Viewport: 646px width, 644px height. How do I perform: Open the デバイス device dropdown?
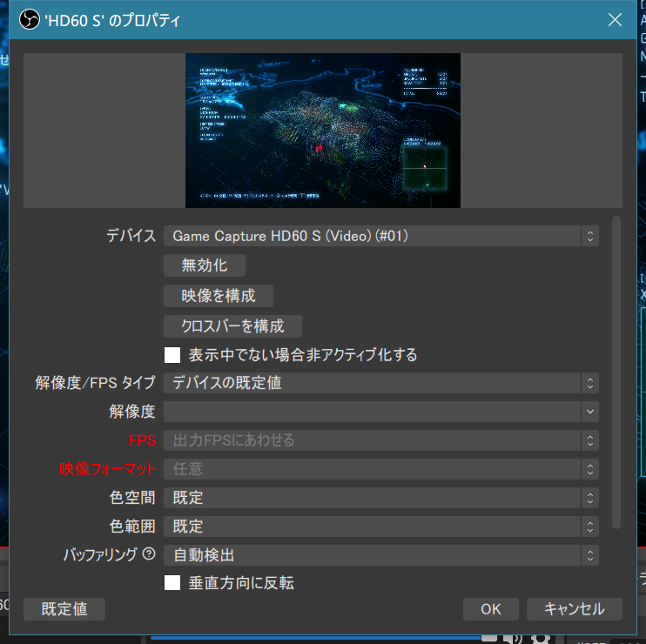coord(381,236)
